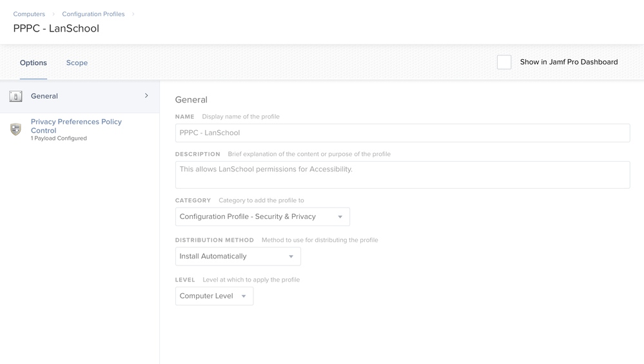
Task: Open Configuration Profiles breadcrumb link
Action: [x=93, y=14]
